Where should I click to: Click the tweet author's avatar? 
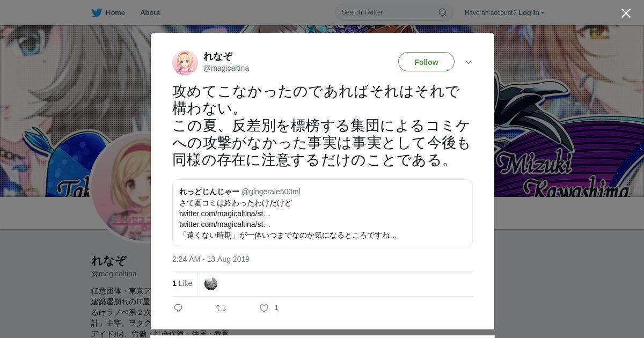[x=185, y=62]
